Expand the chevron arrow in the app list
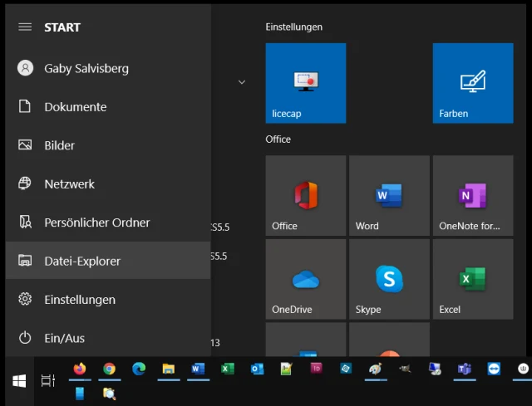The image size is (532, 406). click(x=242, y=82)
